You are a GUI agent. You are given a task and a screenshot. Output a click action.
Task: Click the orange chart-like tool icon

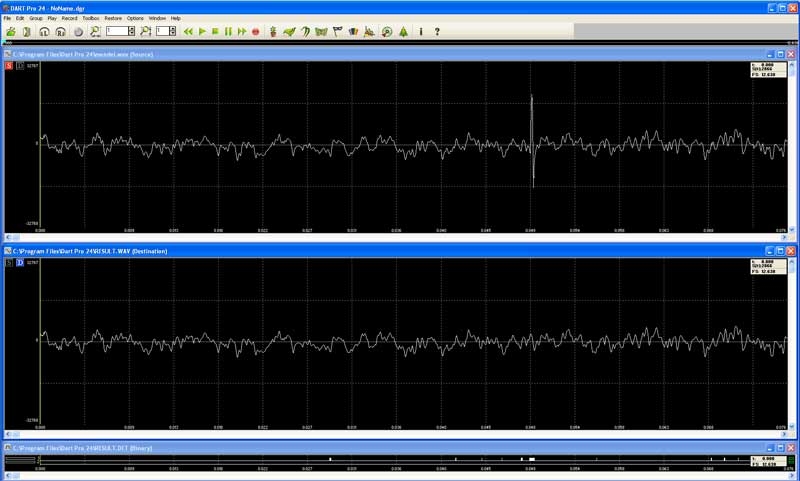pyautogui.click(x=369, y=32)
